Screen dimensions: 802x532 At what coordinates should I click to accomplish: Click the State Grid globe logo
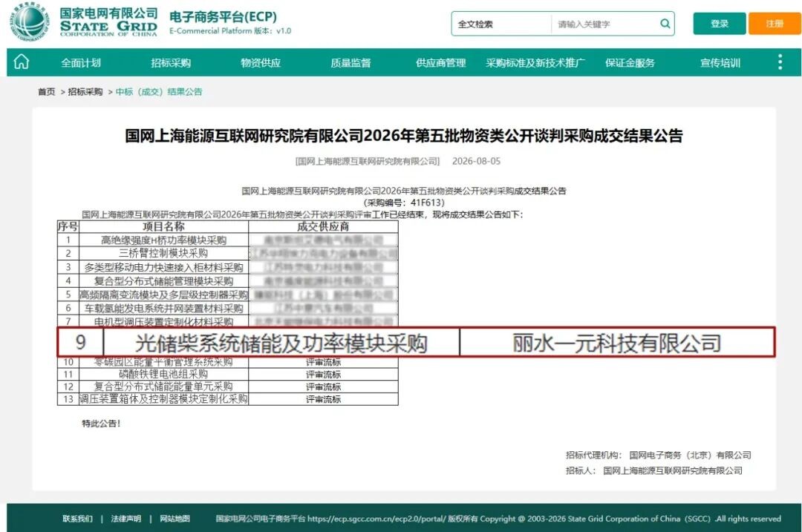coord(30,22)
